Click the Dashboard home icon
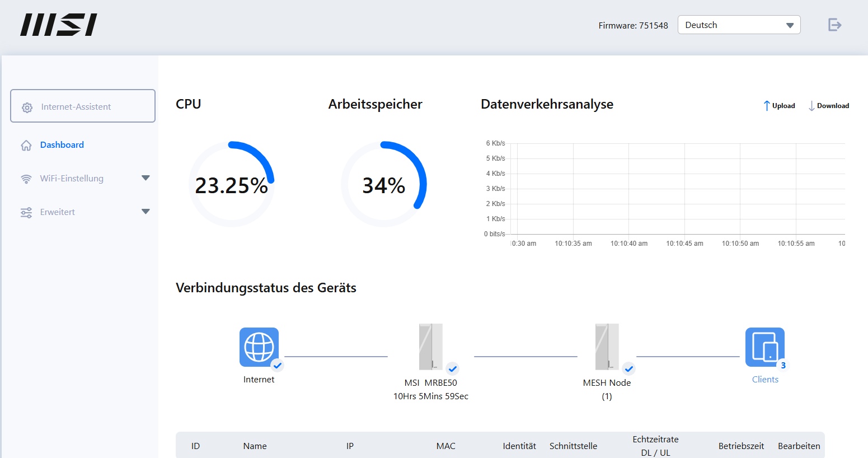 [26, 145]
